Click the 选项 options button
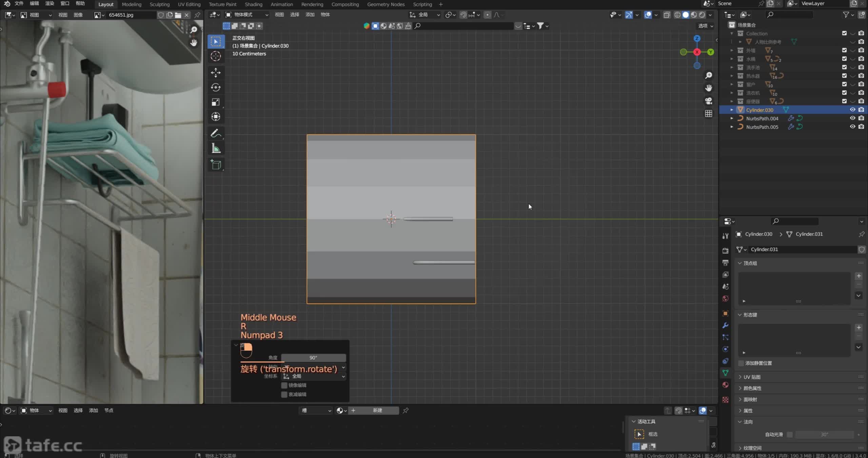Image resolution: width=868 pixels, height=458 pixels. click(706, 26)
